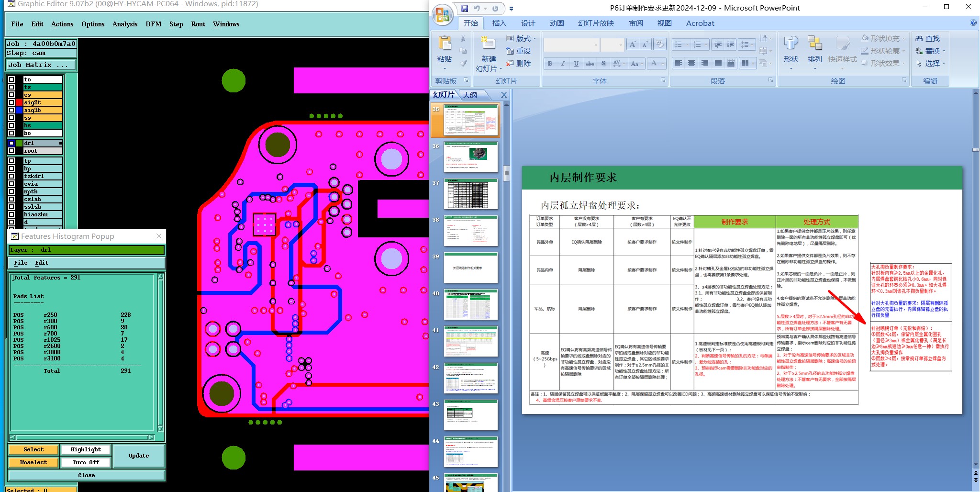The image size is (980, 492).
Task: Click the blue color swatch of sig3b
Action: tap(19, 110)
